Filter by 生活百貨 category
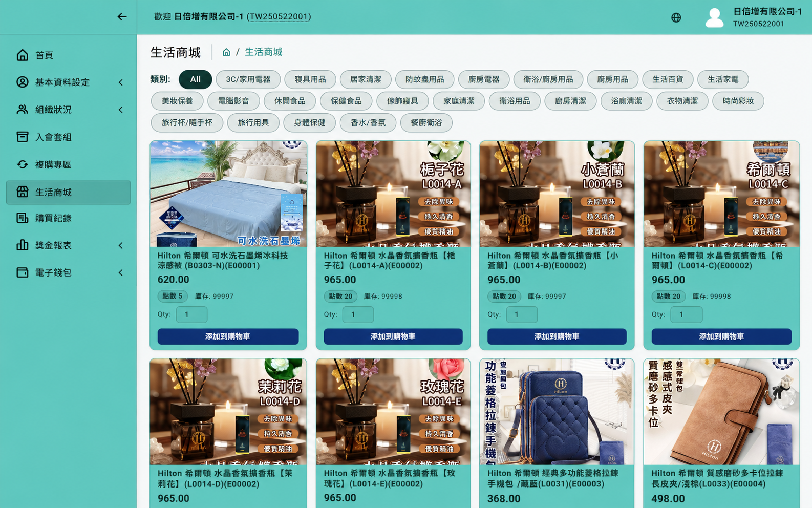Screen dimensions: 812x508 668,79
